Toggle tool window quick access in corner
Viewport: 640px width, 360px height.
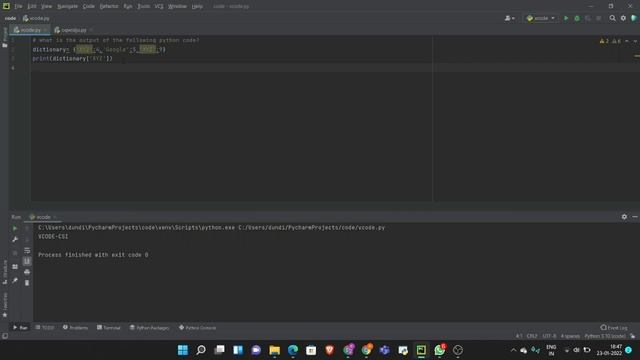5,336
